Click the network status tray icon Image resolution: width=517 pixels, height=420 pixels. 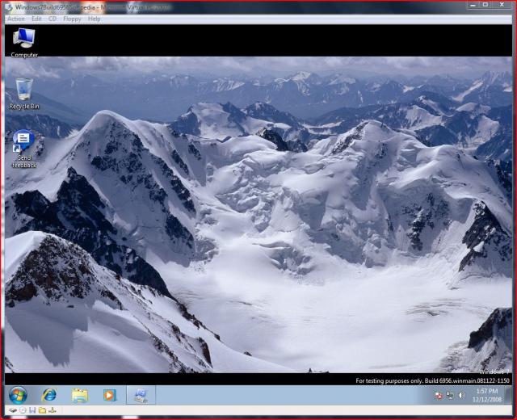click(450, 396)
